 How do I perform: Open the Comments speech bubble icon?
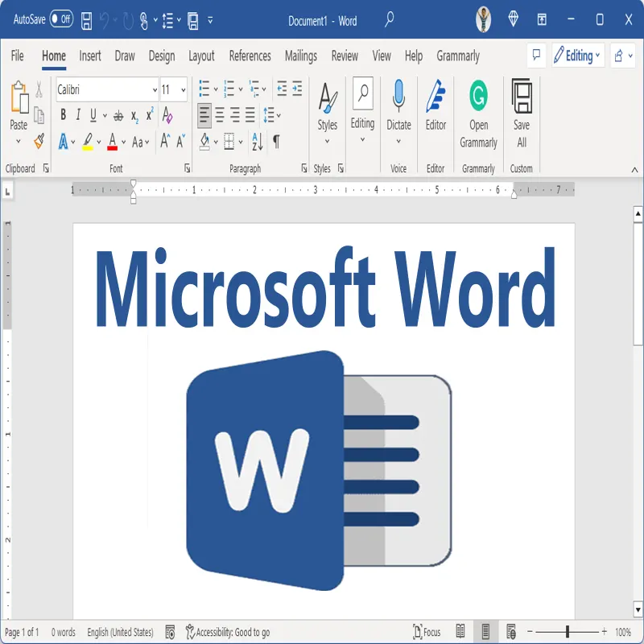pos(536,55)
